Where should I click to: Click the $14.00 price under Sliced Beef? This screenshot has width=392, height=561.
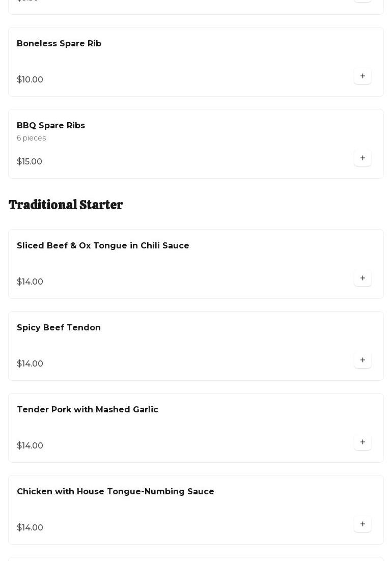[x=30, y=282]
